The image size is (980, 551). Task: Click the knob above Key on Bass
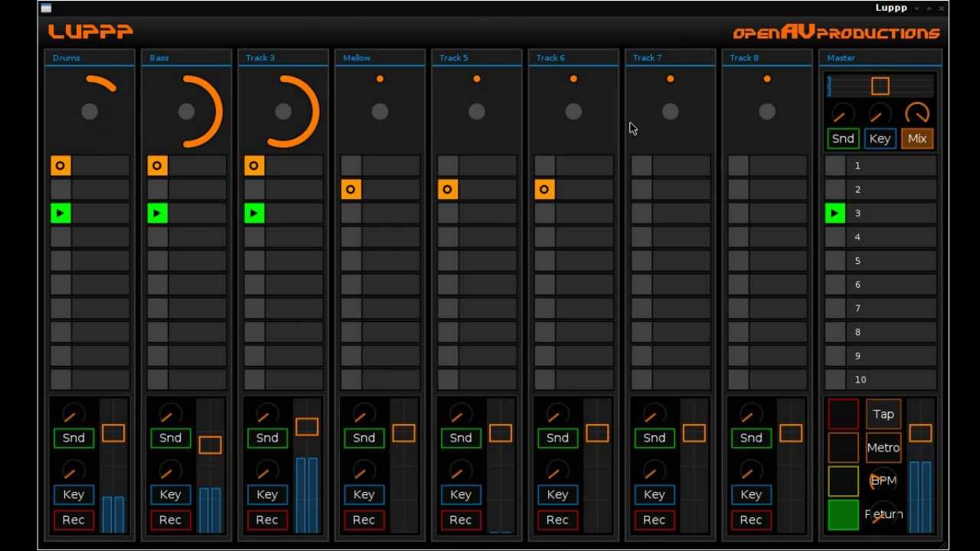(170, 470)
